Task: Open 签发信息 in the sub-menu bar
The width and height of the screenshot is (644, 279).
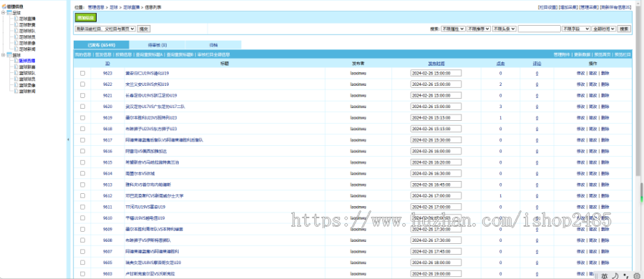Action: pyautogui.click(x=103, y=54)
